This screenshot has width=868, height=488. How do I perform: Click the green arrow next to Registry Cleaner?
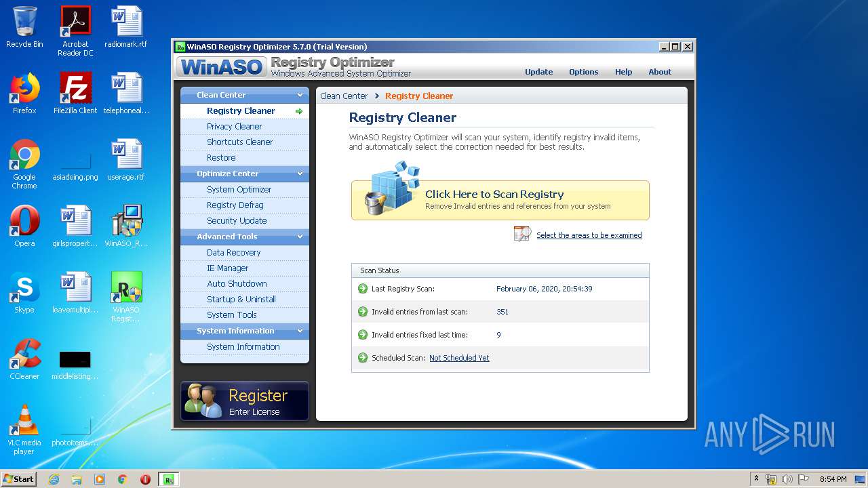299,111
